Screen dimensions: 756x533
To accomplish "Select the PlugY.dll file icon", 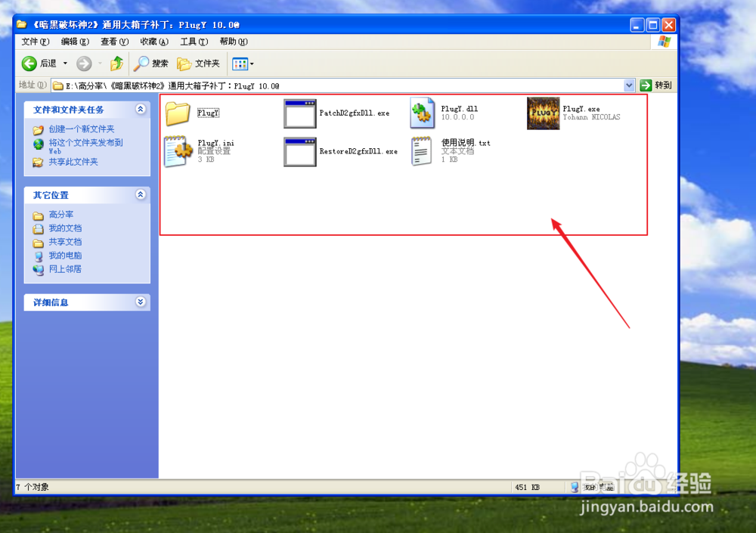I will pos(423,113).
